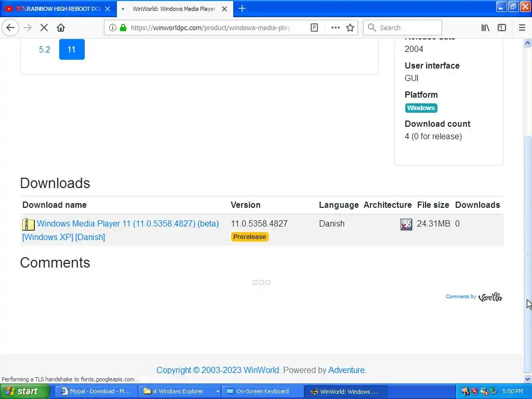Click the GUI user interface value
The height and width of the screenshot is (399, 532).
(411, 78)
